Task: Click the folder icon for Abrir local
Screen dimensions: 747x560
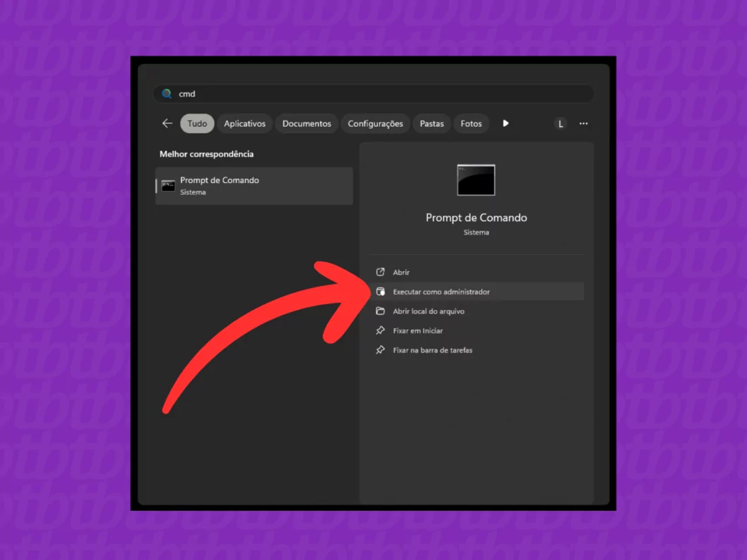Action: [380, 311]
